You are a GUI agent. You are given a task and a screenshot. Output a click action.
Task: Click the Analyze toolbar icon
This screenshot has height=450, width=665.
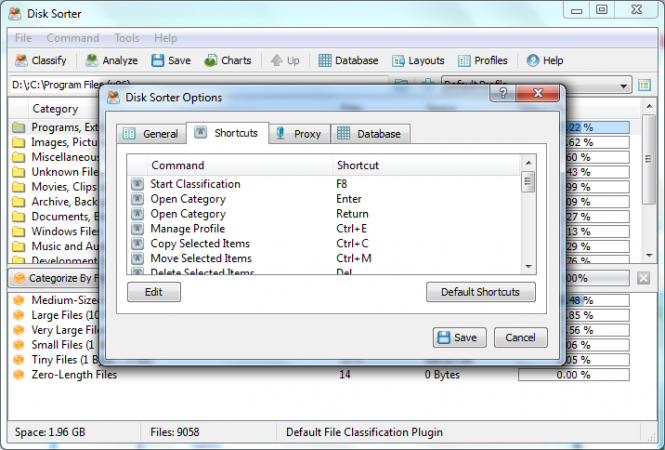(92, 61)
